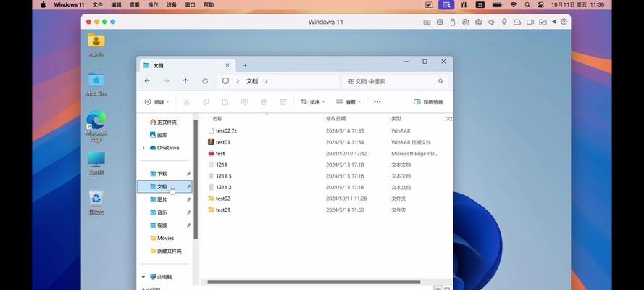Open 新建文件夹 in the sidebar
Viewport: 644px width, 290px height.
(x=165, y=251)
